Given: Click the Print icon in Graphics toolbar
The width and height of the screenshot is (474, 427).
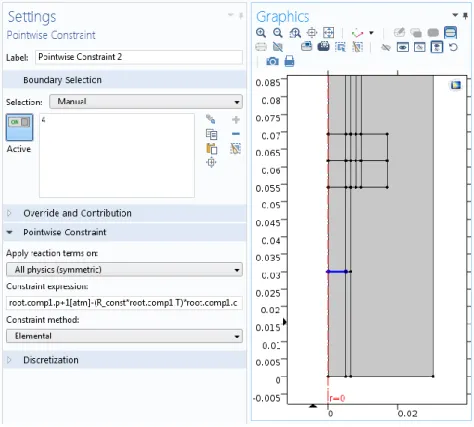Looking at the screenshot, I should coord(289,61).
